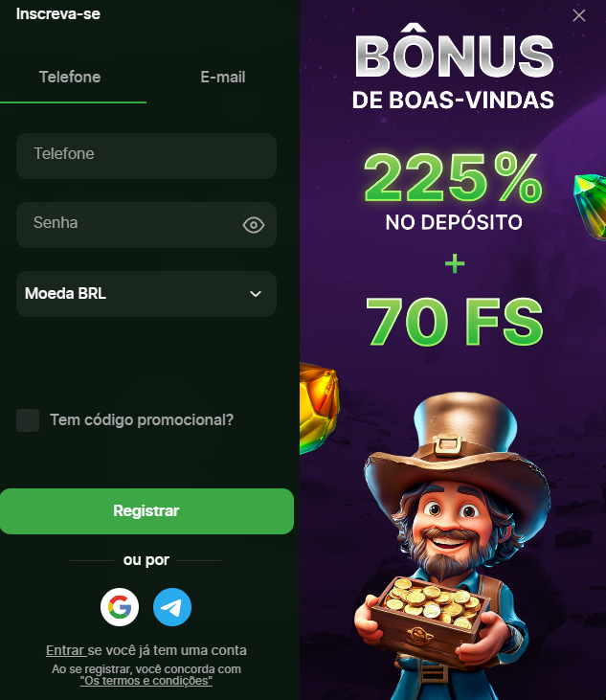Image resolution: width=606 pixels, height=700 pixels.
Task: Close the registration popup with X
Action: click(x=579, y=15)
